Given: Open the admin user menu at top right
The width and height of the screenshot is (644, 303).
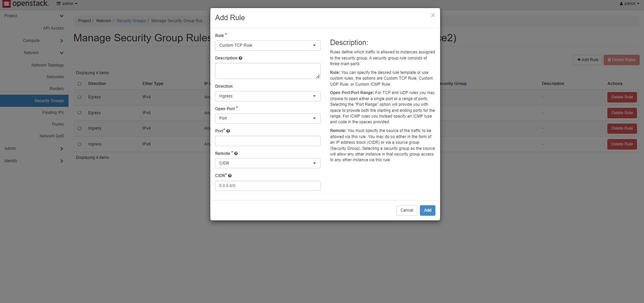Looking at the screenshot, I should pyautogui.click(x=629, y=4).
